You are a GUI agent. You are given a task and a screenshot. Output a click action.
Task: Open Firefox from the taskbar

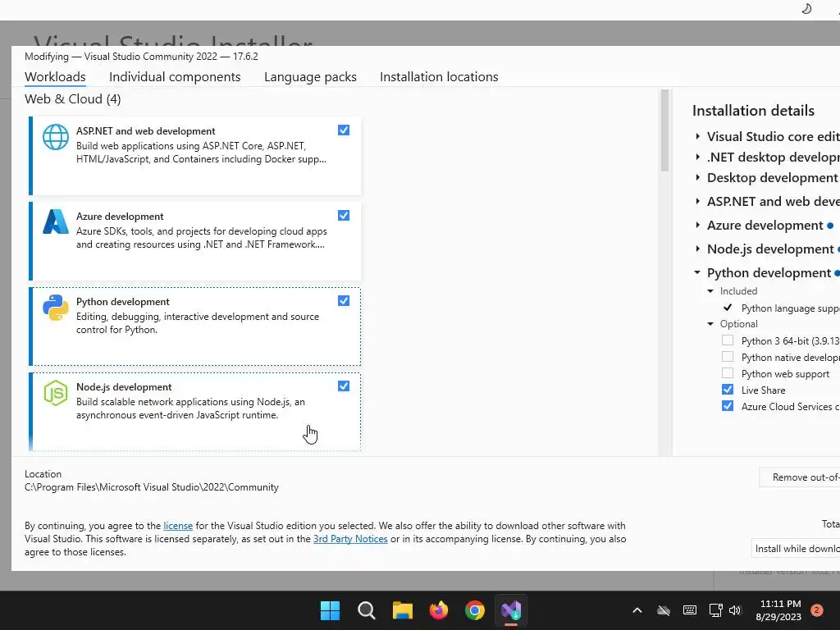coord(439,610)
